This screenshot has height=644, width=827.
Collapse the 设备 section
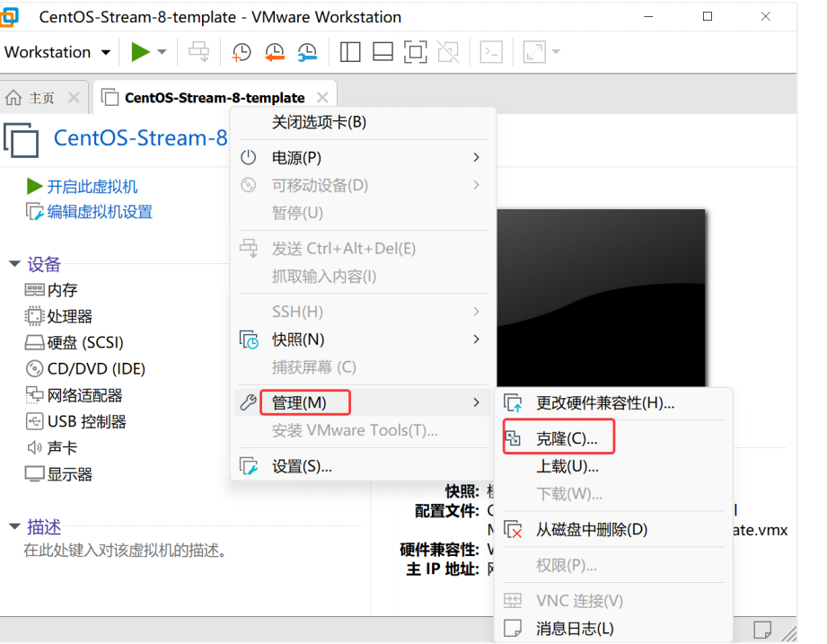[14, 263]
